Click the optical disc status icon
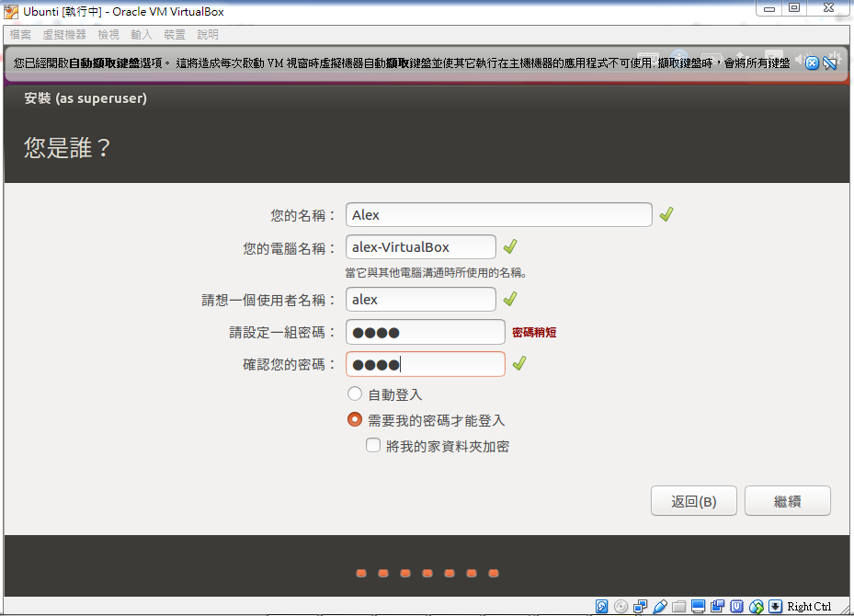 (x=621, y=606)
